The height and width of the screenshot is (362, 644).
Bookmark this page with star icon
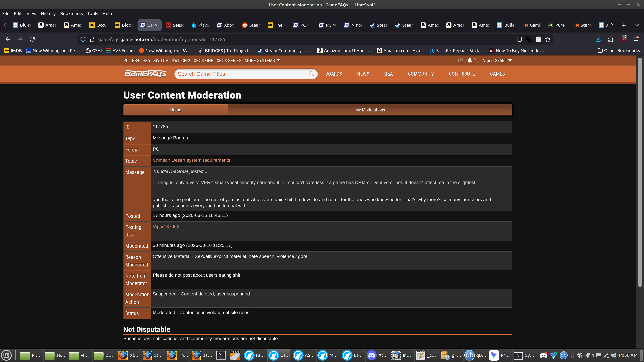tap(548, 39)
